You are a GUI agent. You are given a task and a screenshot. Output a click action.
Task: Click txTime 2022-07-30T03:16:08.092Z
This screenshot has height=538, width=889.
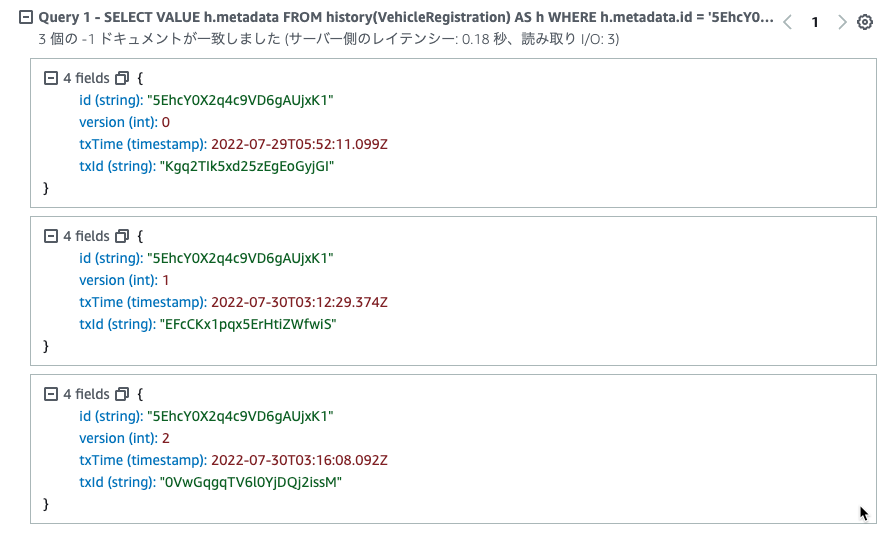point(299,461)
